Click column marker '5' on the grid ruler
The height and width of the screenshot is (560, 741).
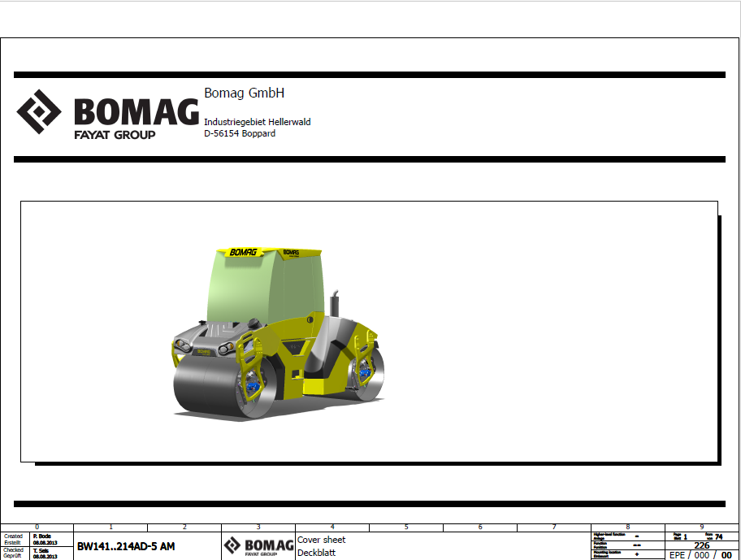coord(406,527)
